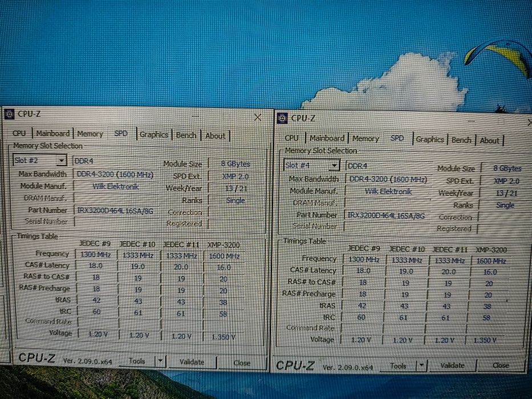Click XMP-3200 frequency 1600 MHz in Slot #4 window
This screenshot has height=399, width=532.
(491, 261)
